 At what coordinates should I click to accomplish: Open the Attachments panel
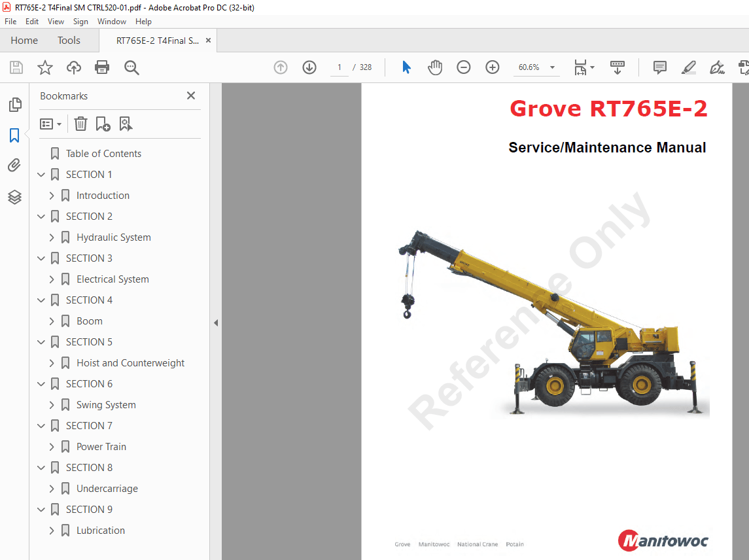14,165
